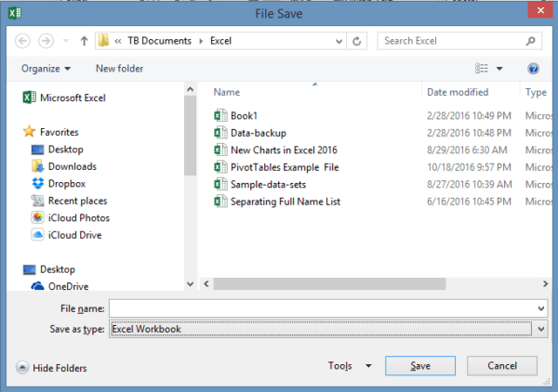Expand the Save as type dropdown arrow

(x=541, y=329)
